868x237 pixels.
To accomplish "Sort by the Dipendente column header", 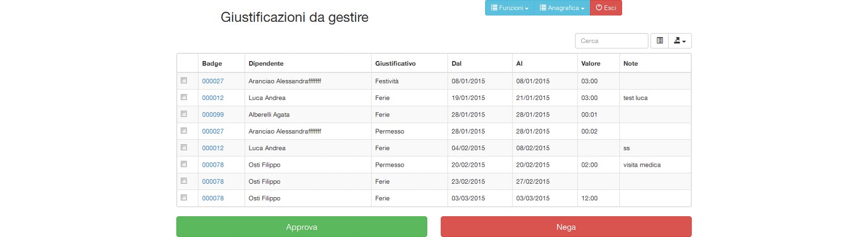I will click(266, 64).
